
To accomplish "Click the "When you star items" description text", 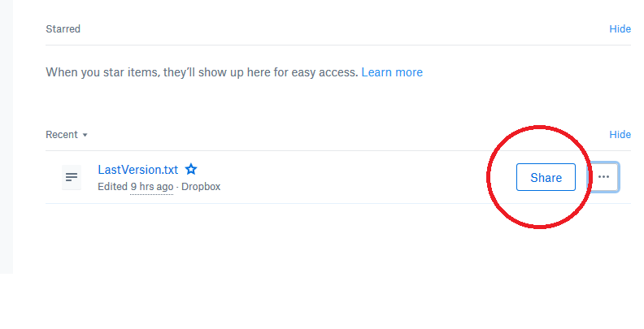I will tap(202, 72).
